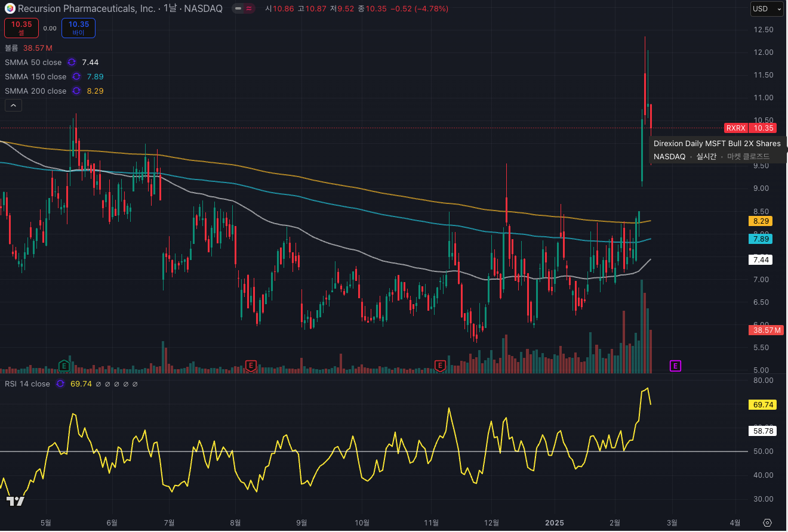Click the 38.57M volume legend value

pyautogui.click(x=38, y=48)
